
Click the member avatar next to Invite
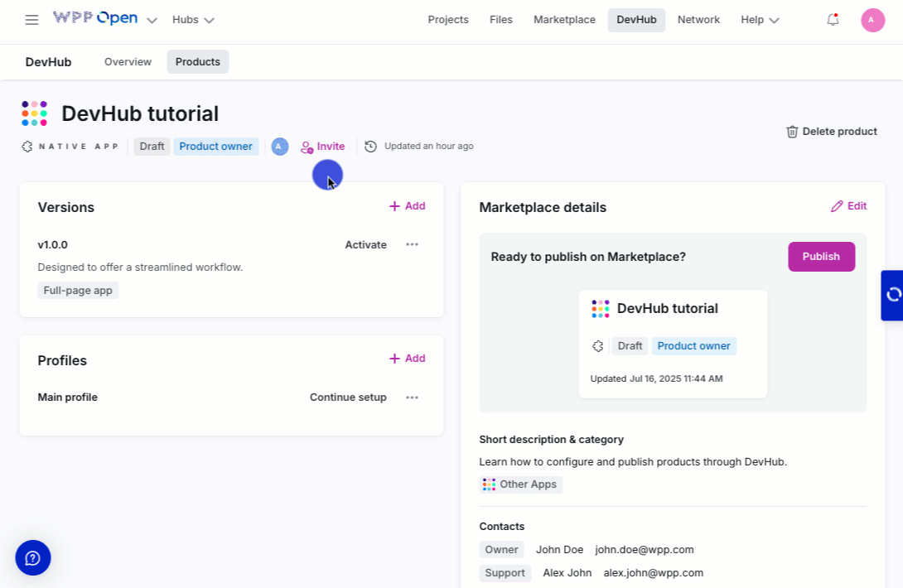280,147
